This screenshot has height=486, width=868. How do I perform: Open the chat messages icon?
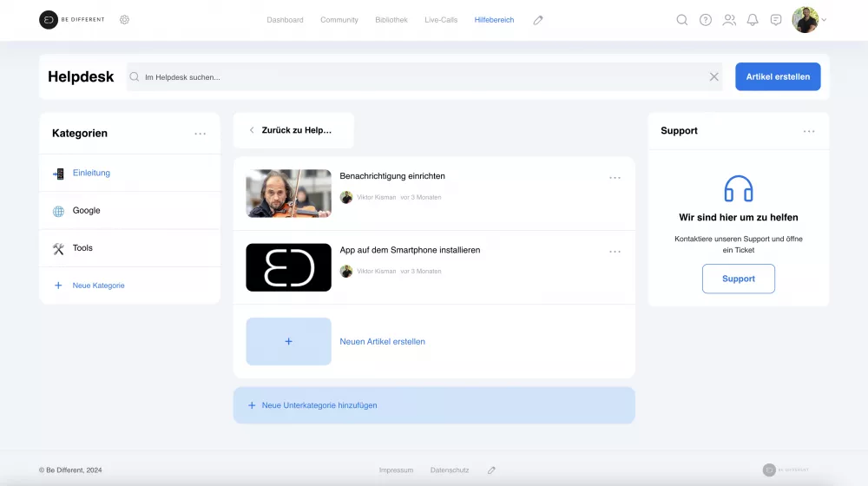(776, 20)
